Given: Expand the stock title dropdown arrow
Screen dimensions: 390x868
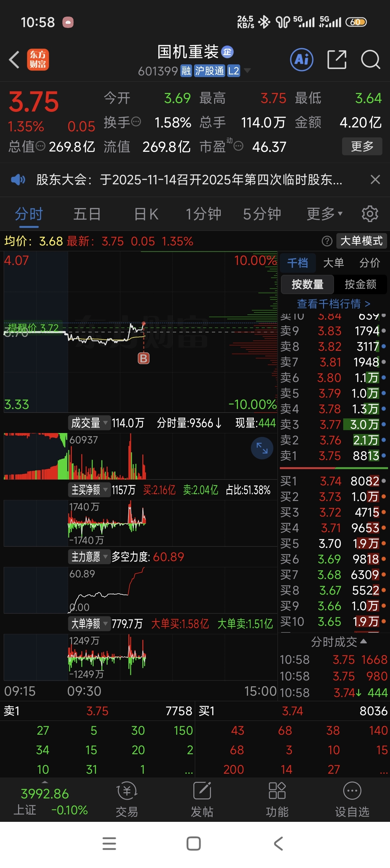Looking at the screenshot, I should [247, 71].
